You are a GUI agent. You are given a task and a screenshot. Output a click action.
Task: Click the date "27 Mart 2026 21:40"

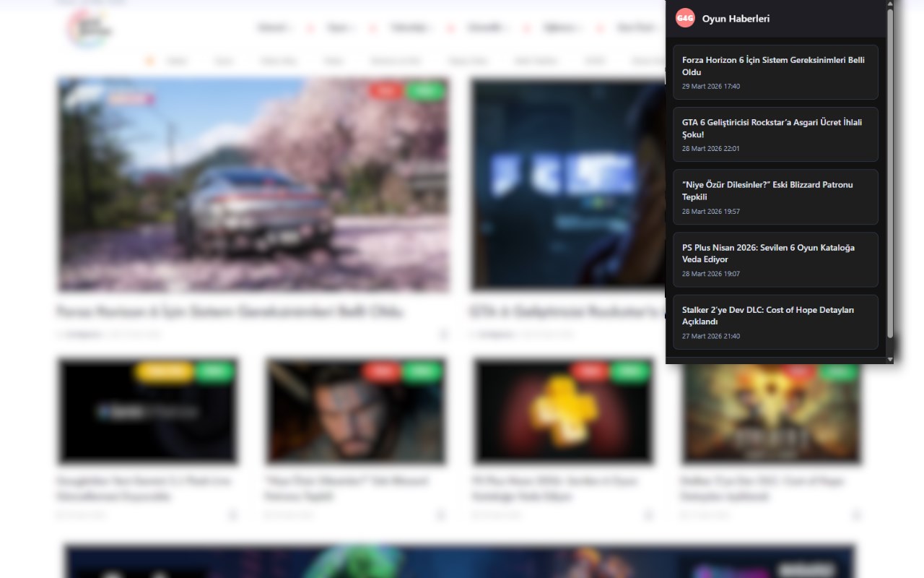[711, 336]
